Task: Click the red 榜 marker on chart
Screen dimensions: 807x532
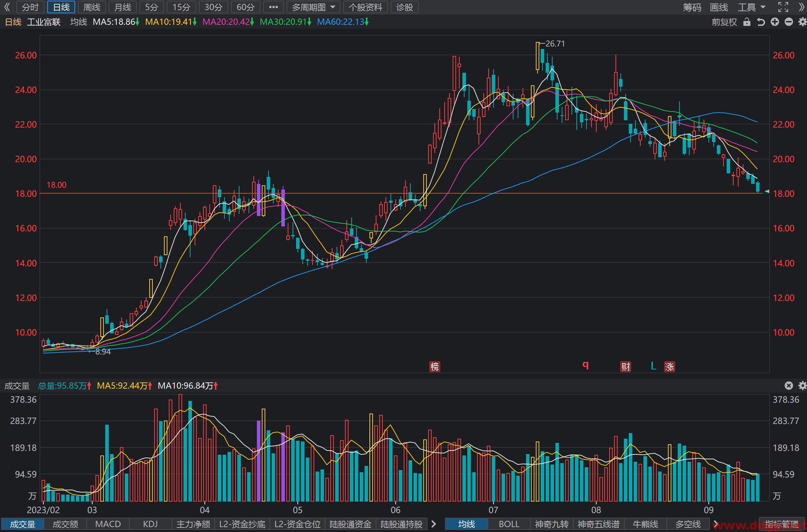Action: point(434,367)
